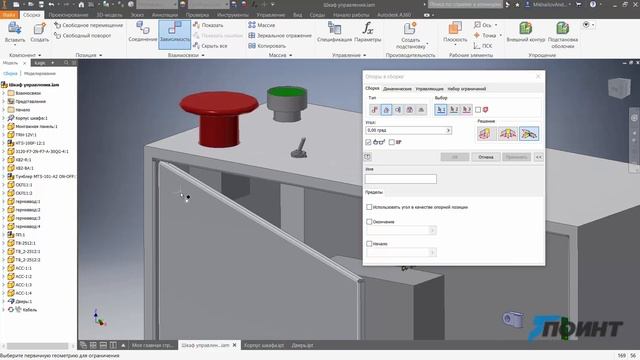The height and width of the screenshot is (360, 640).
Task: Open the Взаимосвязи ribbon panel dropdown
Action: 186,55
